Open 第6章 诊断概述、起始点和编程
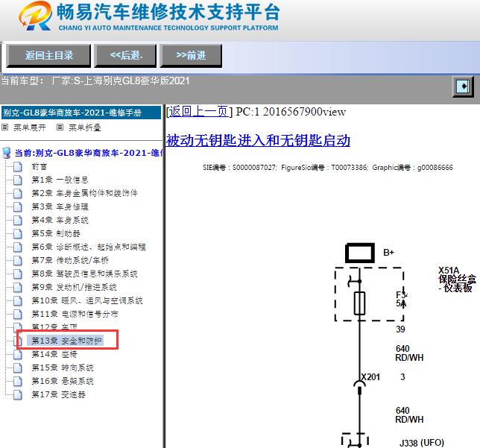 coord(89,247)
